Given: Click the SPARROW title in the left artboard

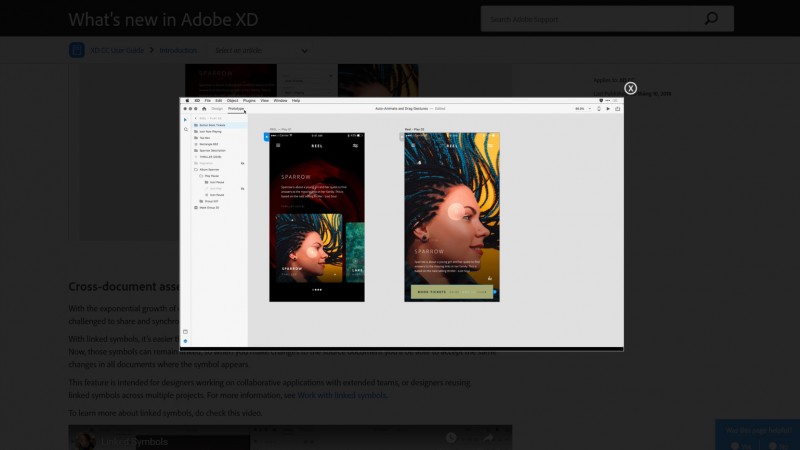Looking at the screenshot, I should point(296,177).
